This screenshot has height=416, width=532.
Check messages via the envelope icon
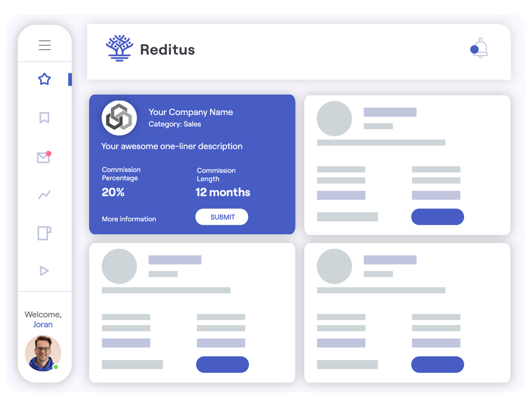[x=43, y=158]
